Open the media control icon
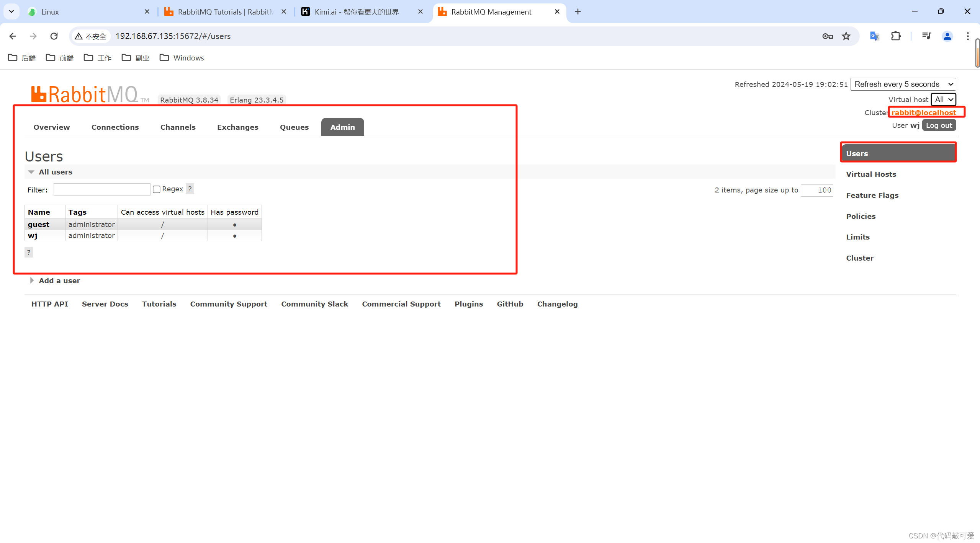980x543 pixels. click(x=926, y=36)
